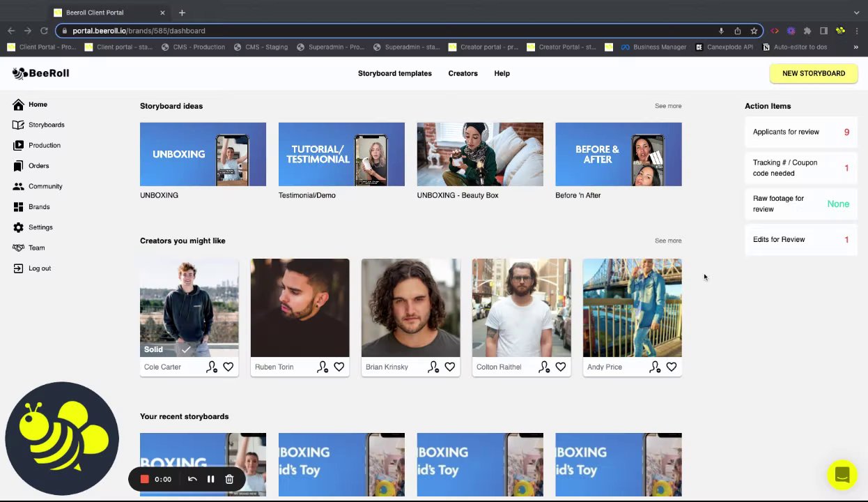This screenshot has width=868, height=502.
Task: Select the UNBOXING storyboard thumbnail
Action: click(x=203, y=154)
